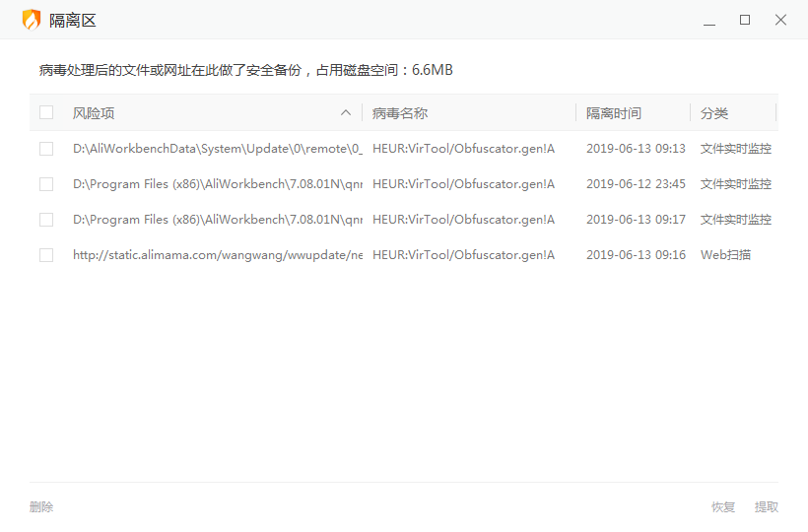Viewport: 808px width, 532px height.
Task: Sort by the 风险项 column header
Action: (x=94, y=113)
